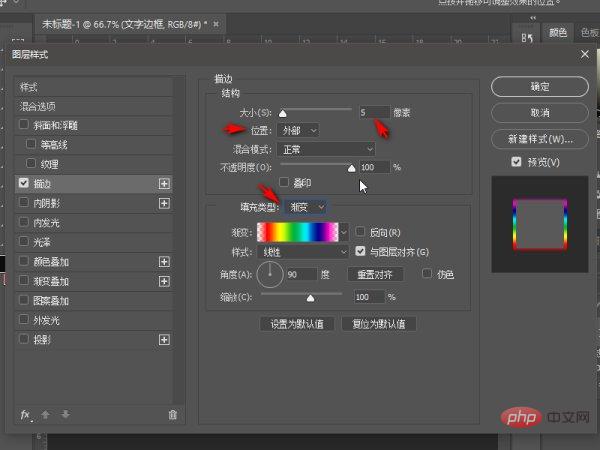Enable the 等高线 checkbox

31,144
